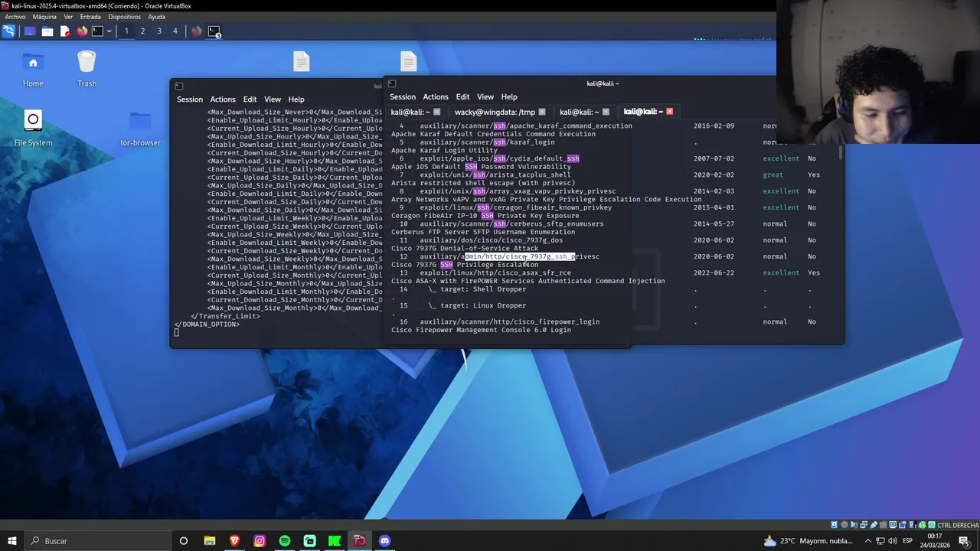Click text Cisco Firepower Management Console 6.0 Login
The width and height of the screenshot is (980, 551).
coord(481,330)
